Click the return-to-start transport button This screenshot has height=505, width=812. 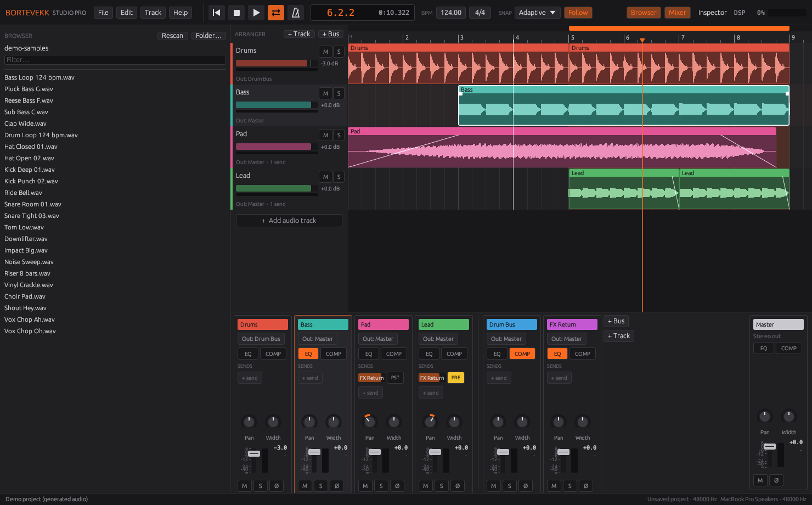click(217, 12)
